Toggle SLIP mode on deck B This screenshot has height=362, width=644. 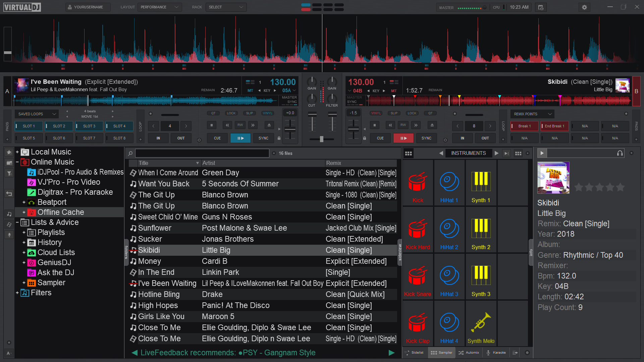pos(394,113)
